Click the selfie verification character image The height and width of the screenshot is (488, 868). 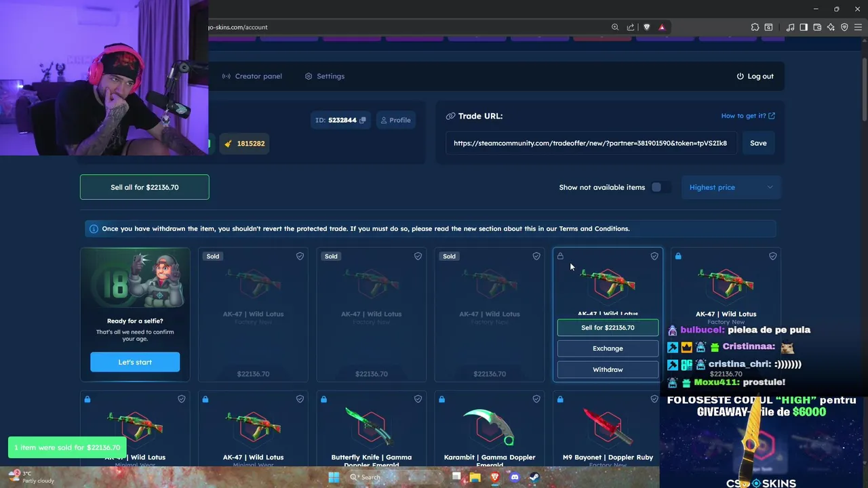coord(135,280)
